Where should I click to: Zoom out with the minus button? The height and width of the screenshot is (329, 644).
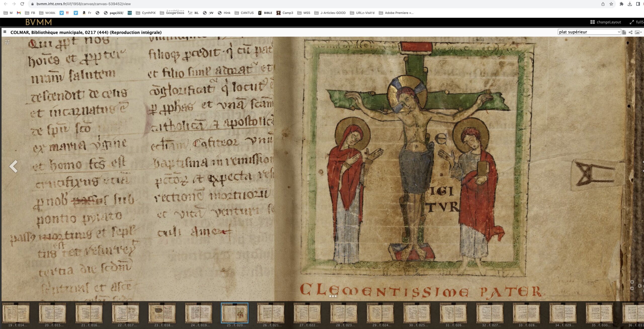tap(632, 288)
